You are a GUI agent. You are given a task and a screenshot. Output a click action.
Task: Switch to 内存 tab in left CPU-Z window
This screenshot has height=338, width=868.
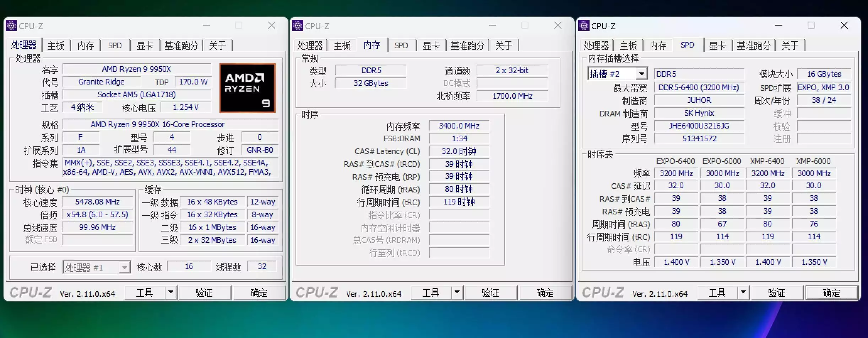[x=86, y=45]
